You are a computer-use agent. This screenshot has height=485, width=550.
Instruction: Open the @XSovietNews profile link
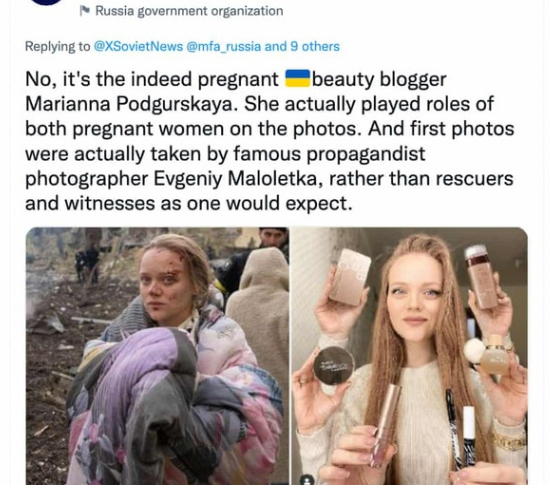[x=138, y=46]
